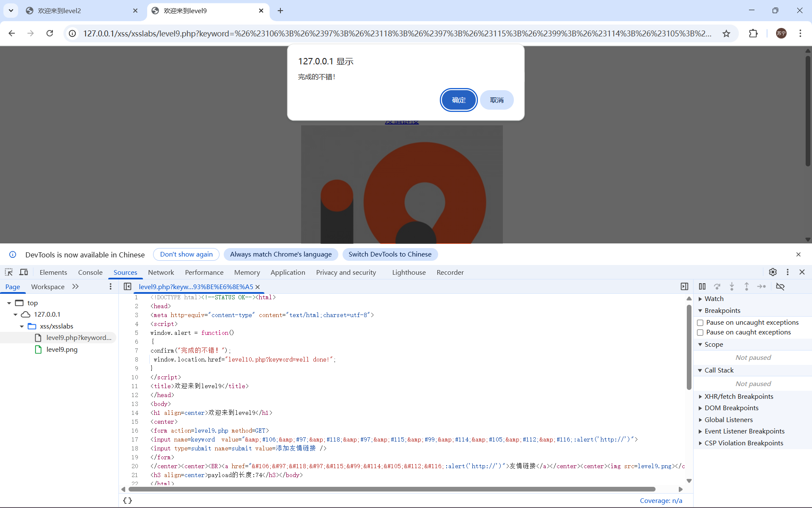Click Switch DevTools to Chinese
The height and width of the screenshot is (508, 812).
390,254
